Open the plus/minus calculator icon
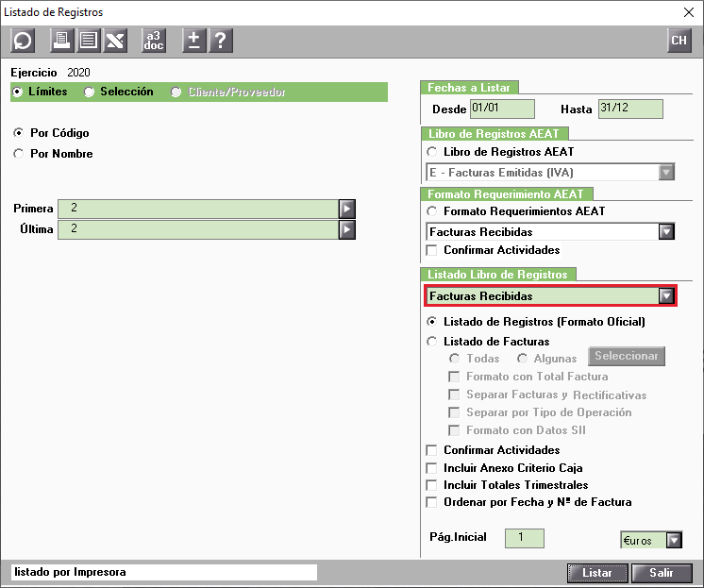 click(x=194, y=41)
